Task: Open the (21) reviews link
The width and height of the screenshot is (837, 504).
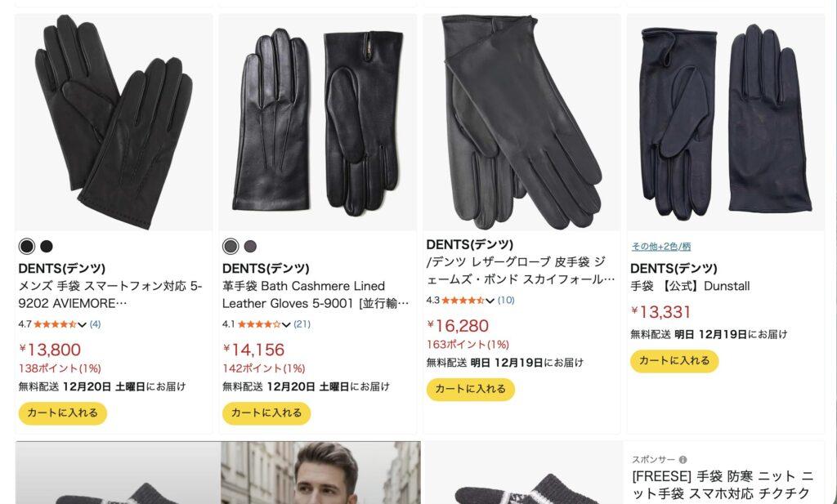Action: coord(302,323)
